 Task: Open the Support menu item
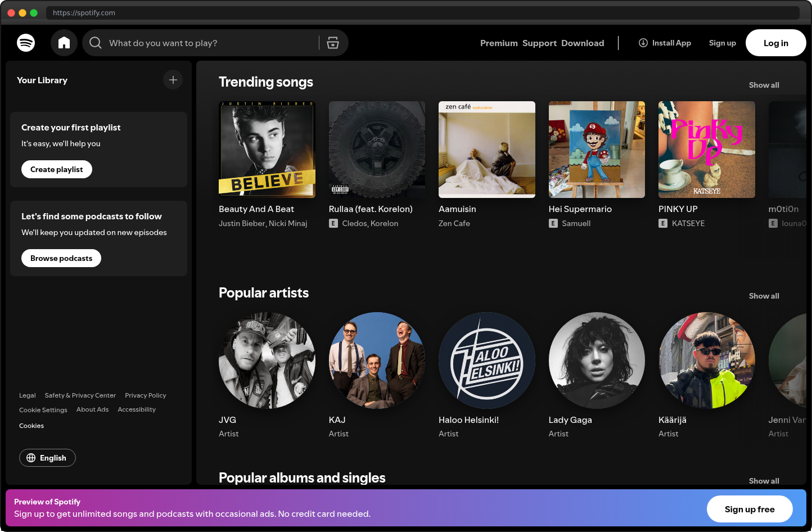(539, 43)
